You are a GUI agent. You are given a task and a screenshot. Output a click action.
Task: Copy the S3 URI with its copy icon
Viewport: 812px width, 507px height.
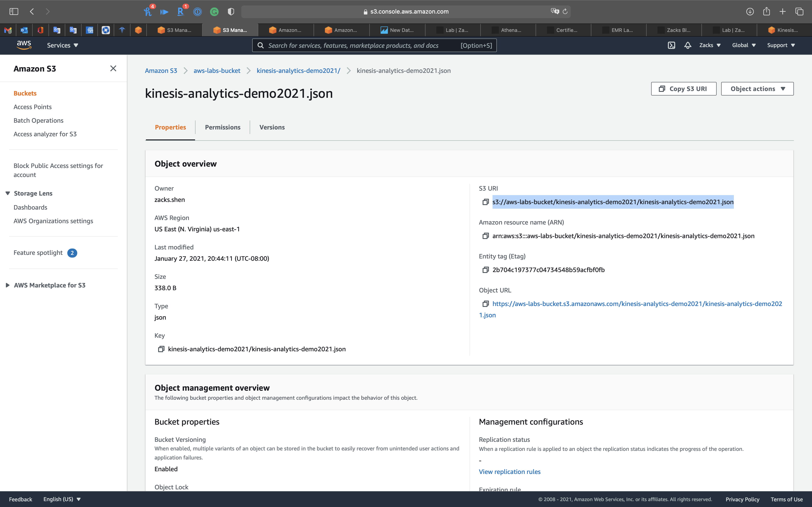point(485,202)
